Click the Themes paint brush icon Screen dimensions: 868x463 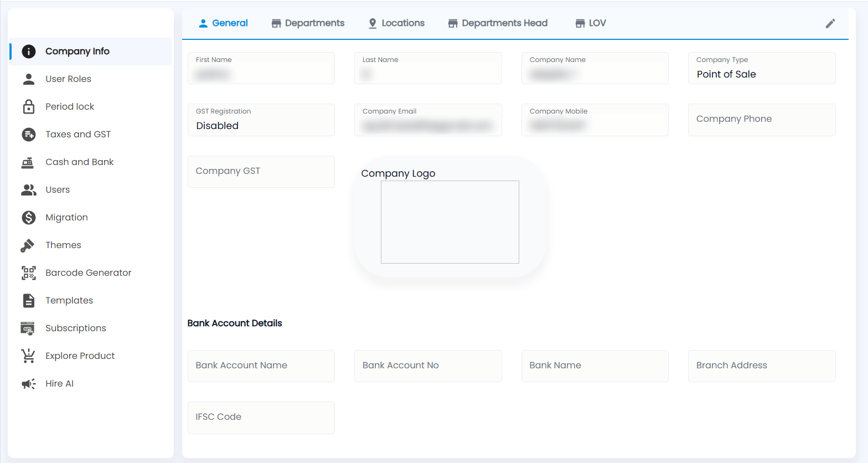coord(28,245)
